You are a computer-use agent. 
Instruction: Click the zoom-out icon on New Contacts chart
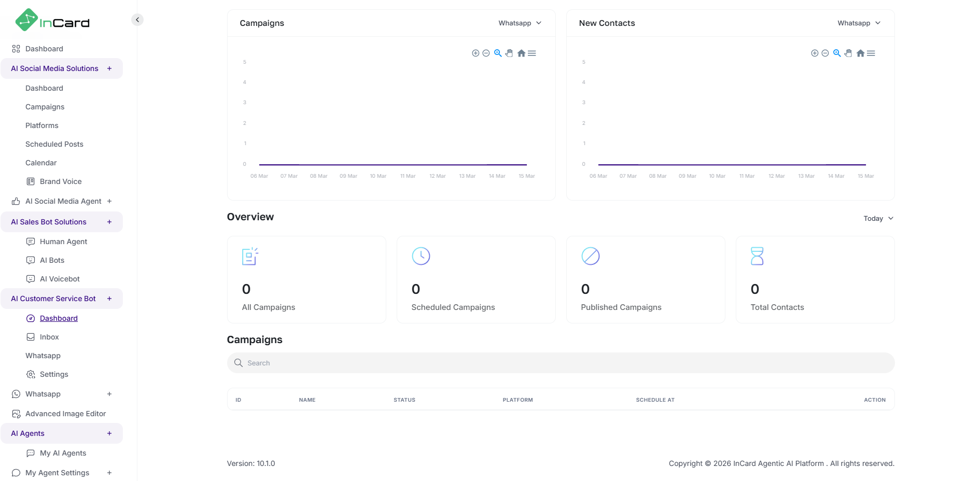825,53
